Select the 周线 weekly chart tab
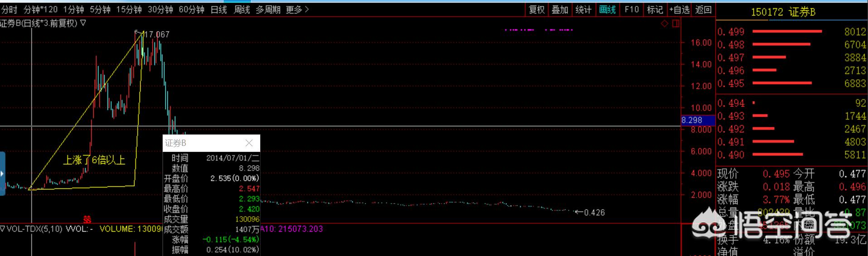Screen dimensions: 868x256 tap(242, 10)
